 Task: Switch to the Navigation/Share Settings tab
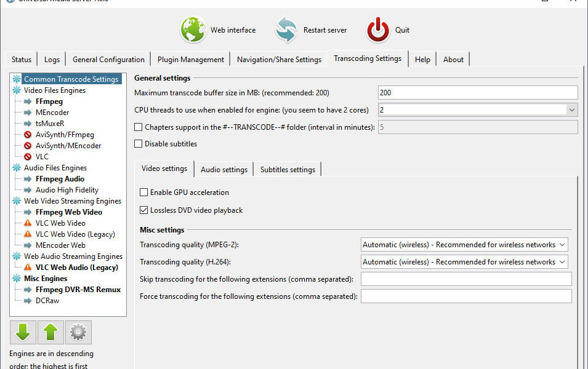click(279, 60)
